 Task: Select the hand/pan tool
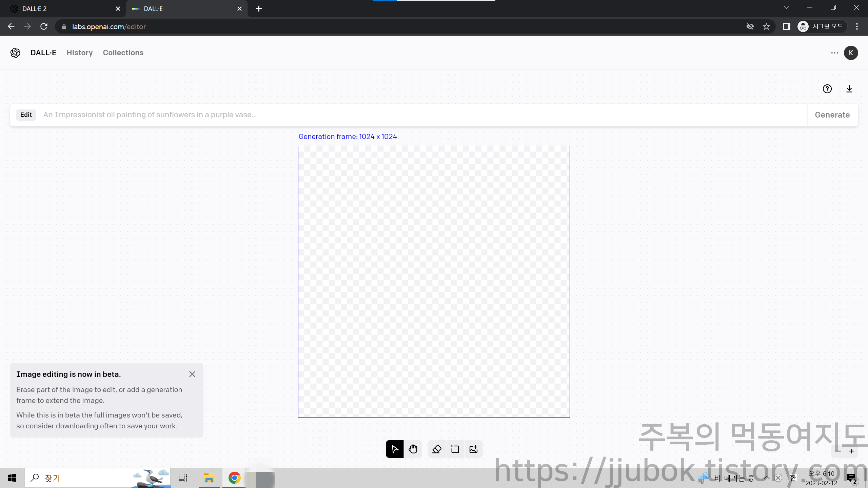click(x=413, y=449)
